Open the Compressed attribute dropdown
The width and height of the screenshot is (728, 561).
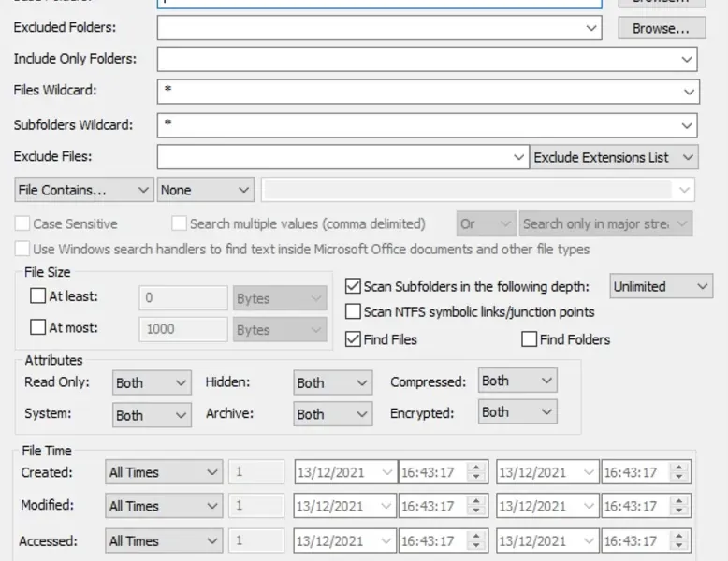pos(517,381)
